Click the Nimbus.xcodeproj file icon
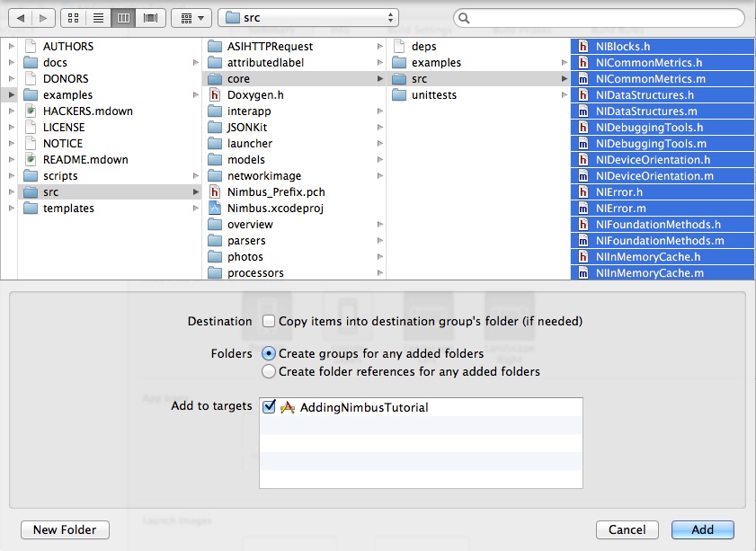The width and height of the screenshot is (756, 551). click(x=215, y=209)
